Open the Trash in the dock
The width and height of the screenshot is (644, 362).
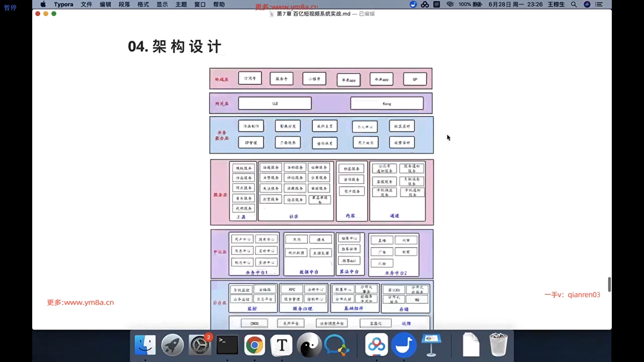(x=498, y=345)
